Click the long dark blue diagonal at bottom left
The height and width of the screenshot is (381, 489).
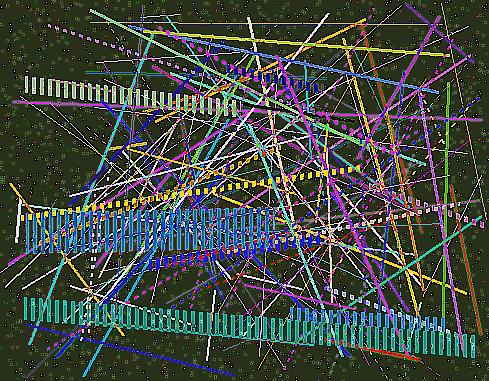pos(128,350)
